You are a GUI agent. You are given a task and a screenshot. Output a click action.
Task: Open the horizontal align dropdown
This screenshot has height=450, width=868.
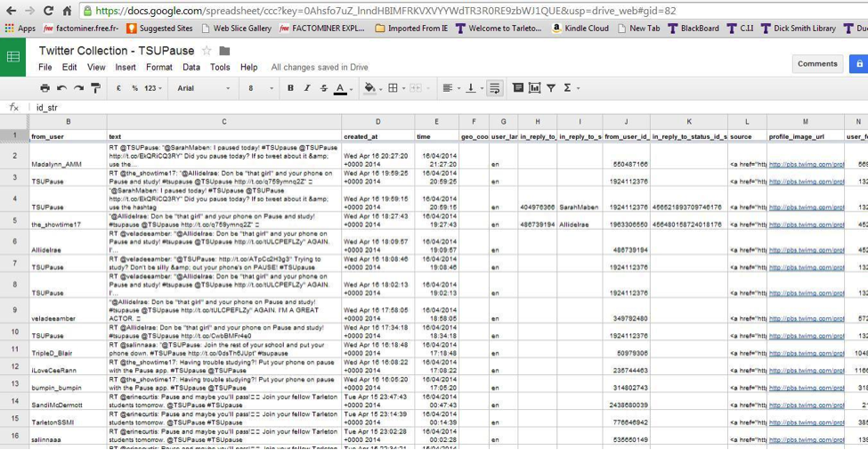pos(450,88)
